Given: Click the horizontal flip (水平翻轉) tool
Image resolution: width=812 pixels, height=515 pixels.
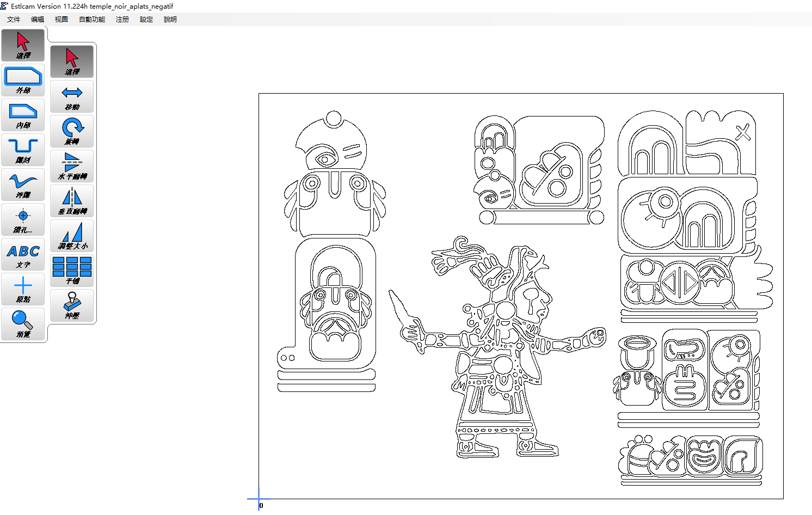Looking at the screenshot, I should point(72,166).
